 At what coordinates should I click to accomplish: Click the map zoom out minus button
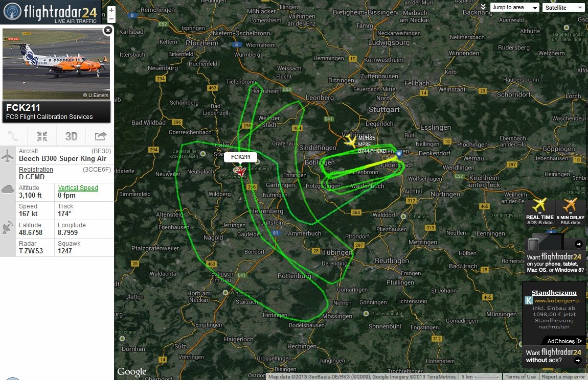click(x=111, y=19)
